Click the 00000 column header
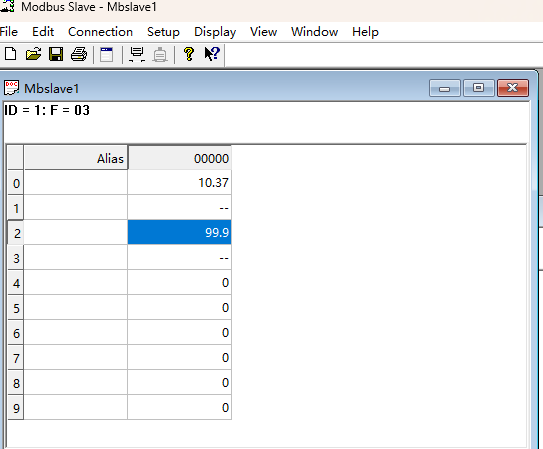 click(179, 158)
